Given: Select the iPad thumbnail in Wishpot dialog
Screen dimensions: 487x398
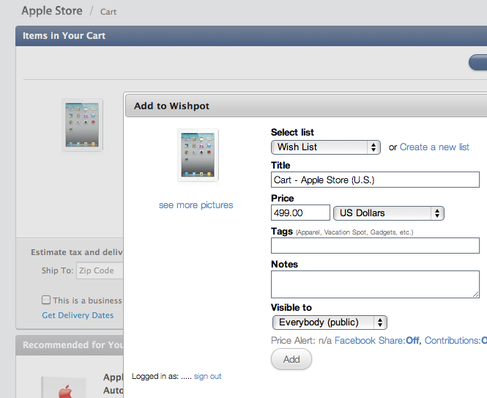Looking at the screenshot, I should [x=198, y=155].
